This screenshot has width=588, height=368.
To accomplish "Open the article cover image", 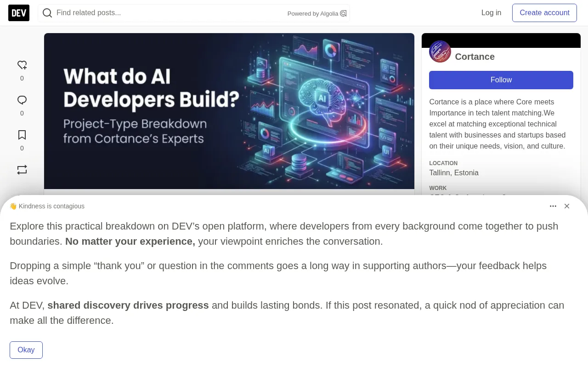I will (229, 111).
